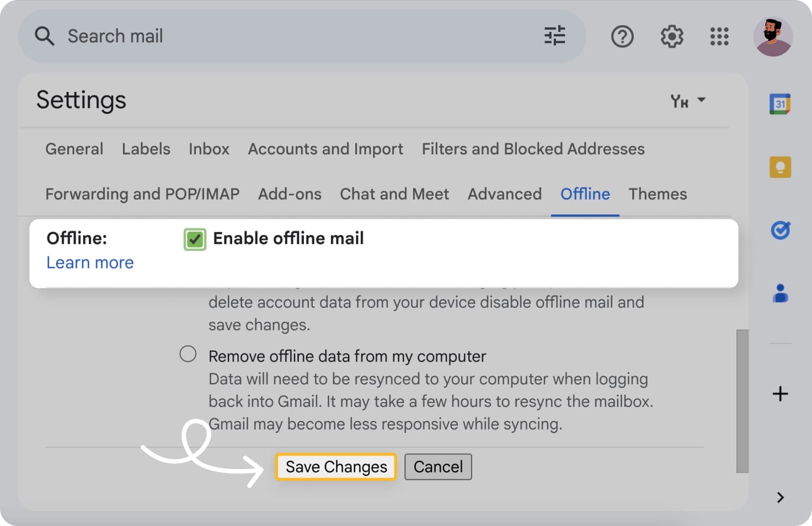Get add-ons via the plus icon
The image size is (812, 526).
(780, 394)
